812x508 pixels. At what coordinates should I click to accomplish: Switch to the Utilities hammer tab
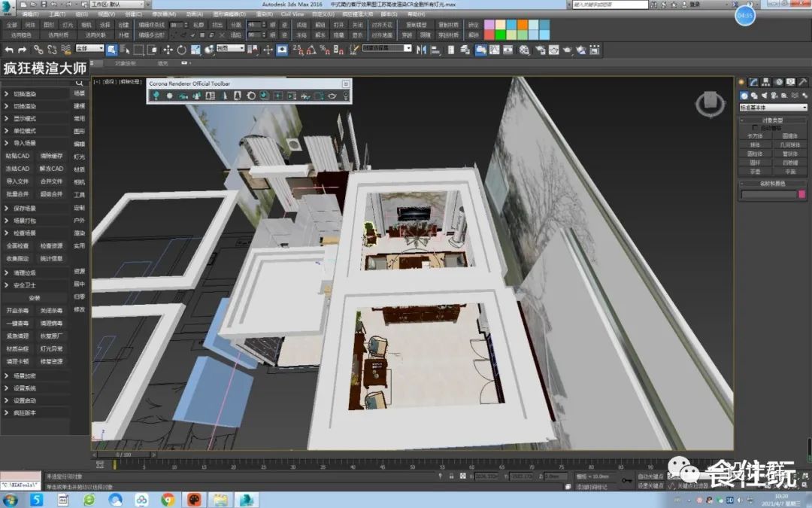pos(802,82)
